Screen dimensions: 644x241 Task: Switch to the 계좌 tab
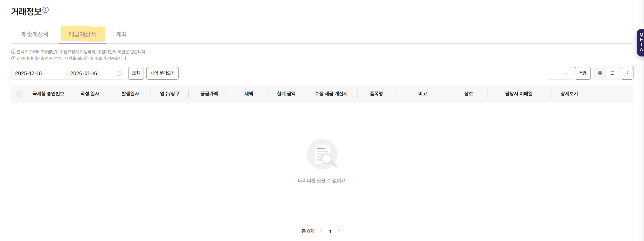pyautogui.click(x=122, y=34)
